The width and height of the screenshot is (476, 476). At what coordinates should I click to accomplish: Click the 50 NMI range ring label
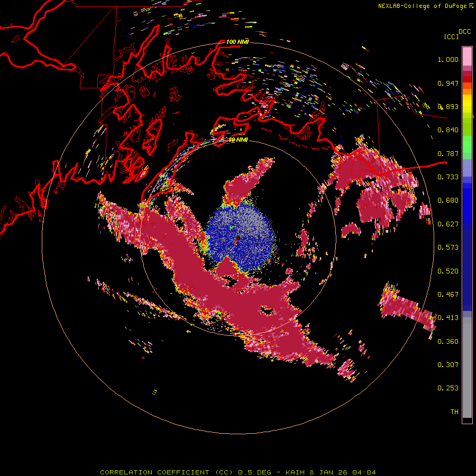(238, 140)
